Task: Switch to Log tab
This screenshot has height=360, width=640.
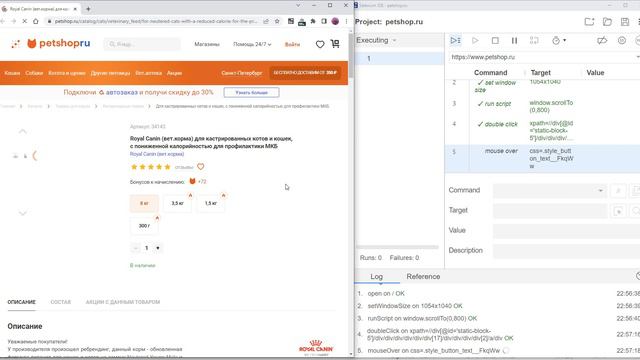Action: [376, 276]
